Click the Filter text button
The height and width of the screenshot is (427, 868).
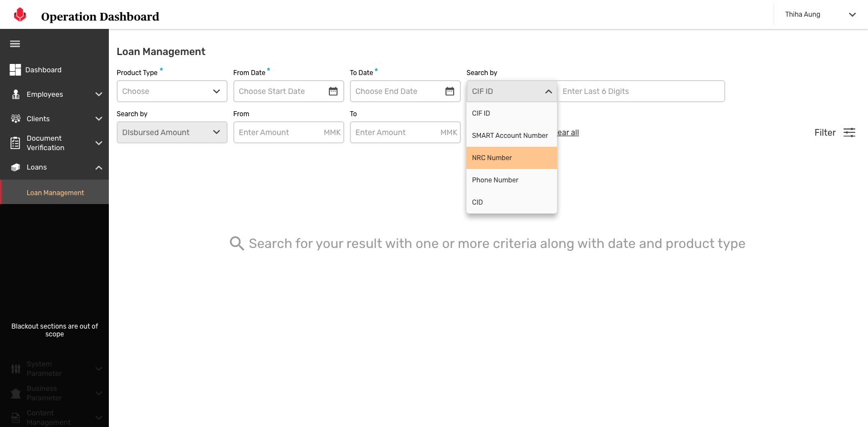825,132
